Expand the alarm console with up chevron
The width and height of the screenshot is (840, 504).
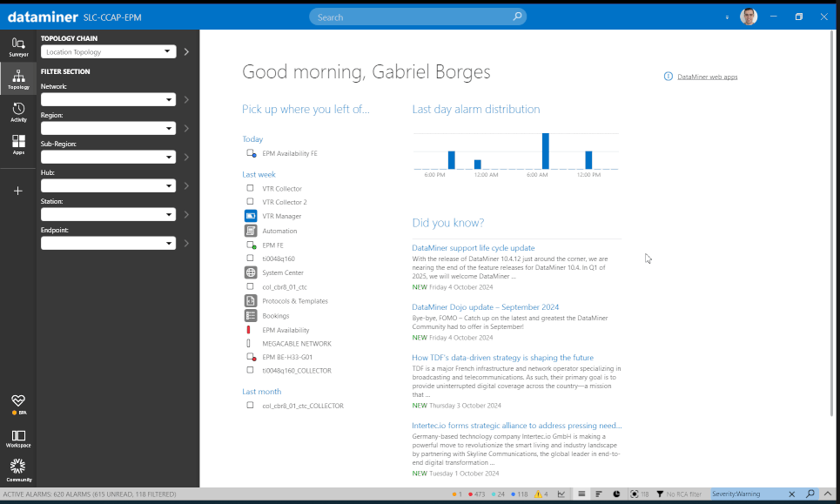click(828, 494)
